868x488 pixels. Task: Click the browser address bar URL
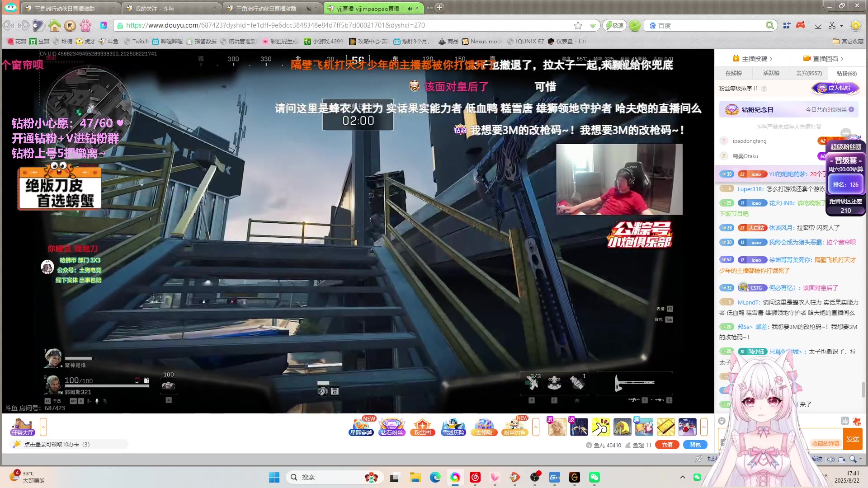[x=275, y=25]
